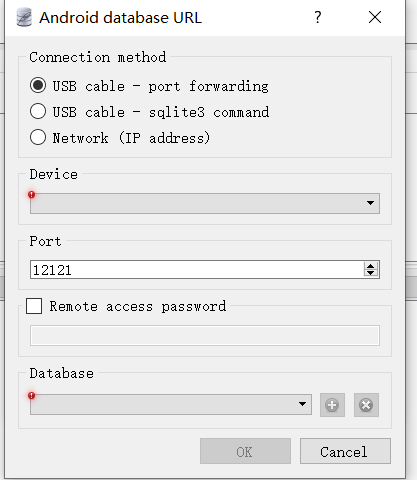
Task: Decrease the Port number with the down arrow
Action: [371, 273]
